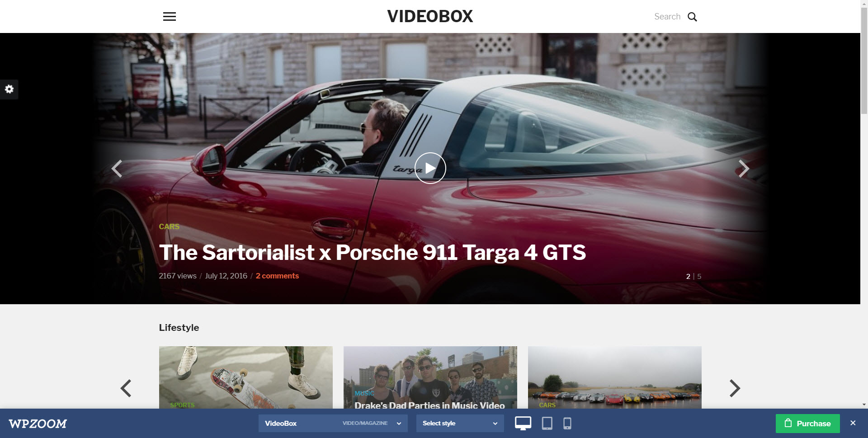The height and width of the screenshot is (438, 868).
Task: Open the settings gear panel
Action: (x=9, y=89)
